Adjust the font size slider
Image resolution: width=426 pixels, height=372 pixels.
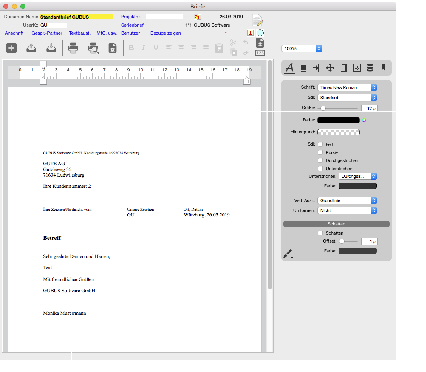click(x=339, y=108)
